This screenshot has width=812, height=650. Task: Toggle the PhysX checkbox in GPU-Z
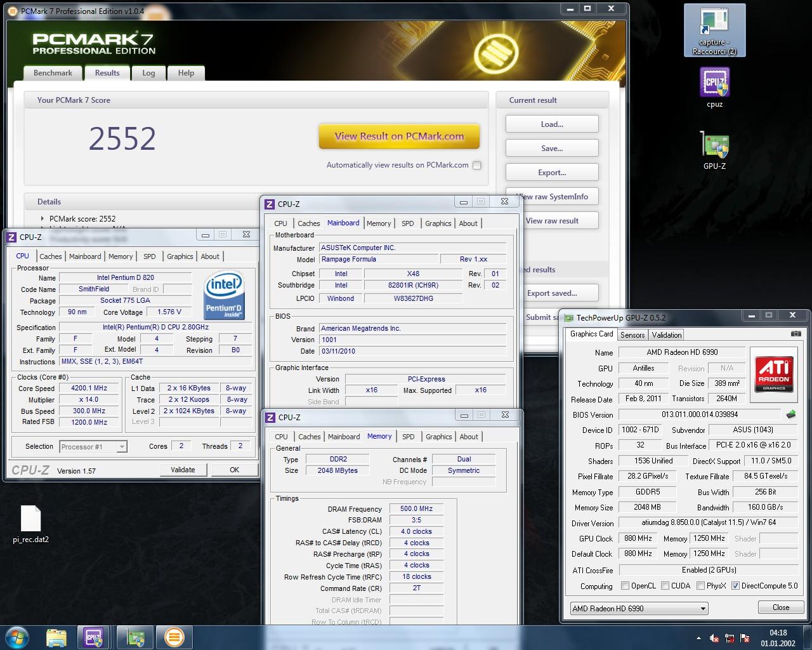point(700,586)
